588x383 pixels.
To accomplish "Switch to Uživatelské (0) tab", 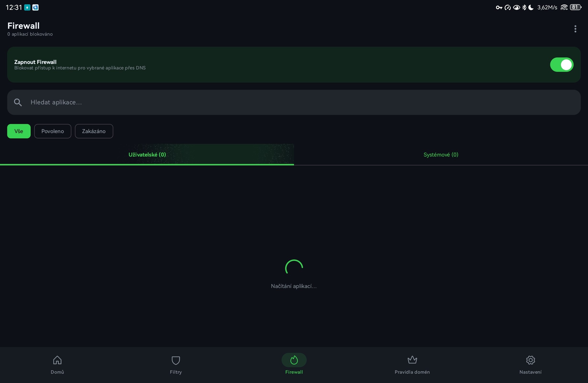I will [147, 155].
